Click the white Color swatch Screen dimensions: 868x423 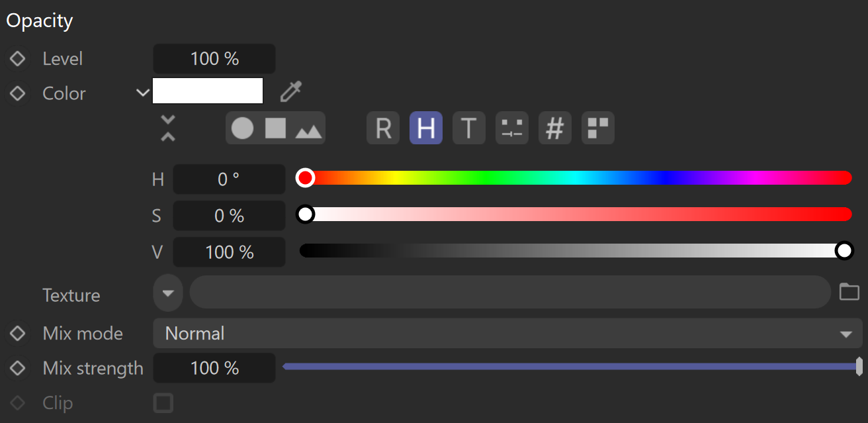[x=208, y=91]
